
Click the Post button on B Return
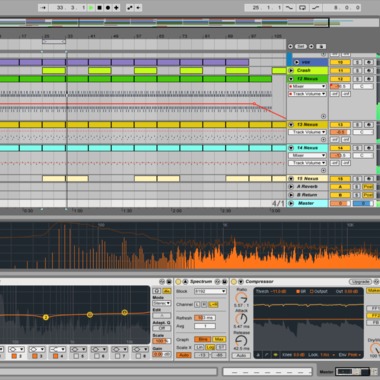pos(368,195)
